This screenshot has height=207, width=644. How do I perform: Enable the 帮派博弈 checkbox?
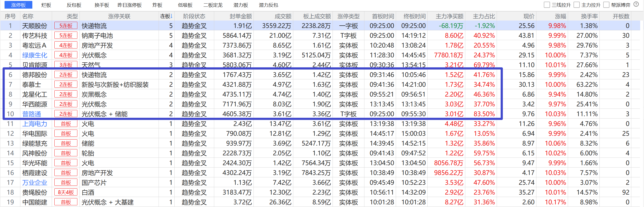[606, 5]
